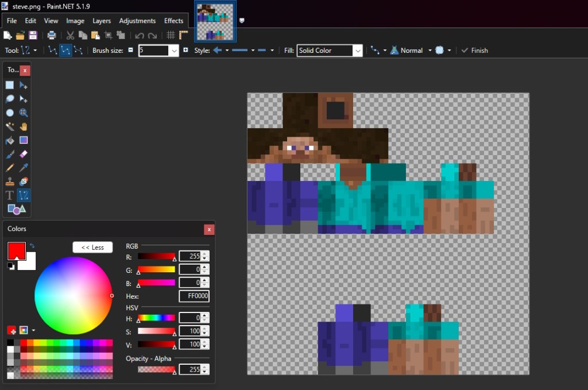Choose the Color Picker tool
Viewport: 588px width, 390px height.
click(x=23, y=168)
